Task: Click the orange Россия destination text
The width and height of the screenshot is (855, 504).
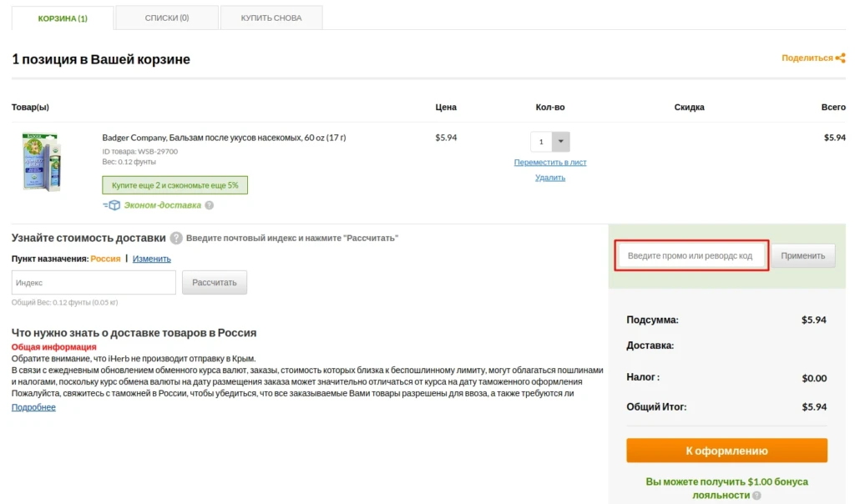Action: (x=105, y=259)
